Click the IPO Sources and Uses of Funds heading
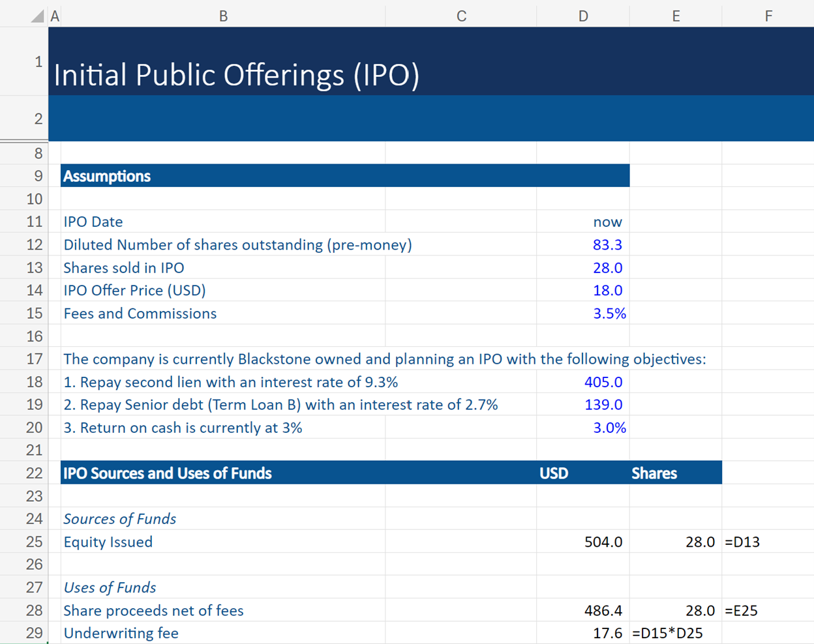Viewport: 814px width, 644px height. tap(166, 473)
